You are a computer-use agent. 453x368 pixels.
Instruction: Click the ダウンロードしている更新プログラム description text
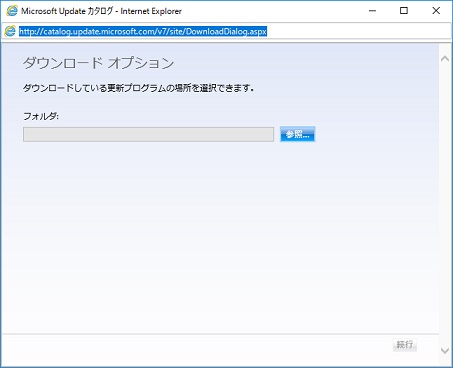138,88
